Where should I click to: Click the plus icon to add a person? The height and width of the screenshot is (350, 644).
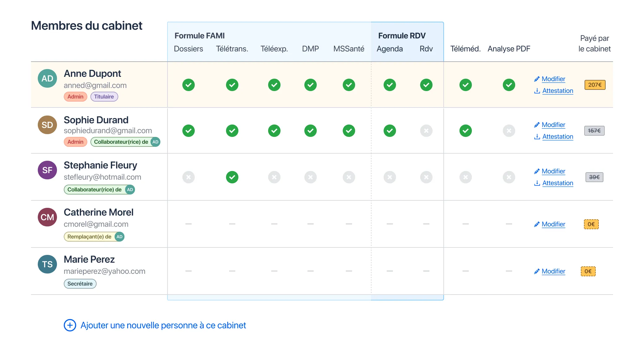coord(70,325)
